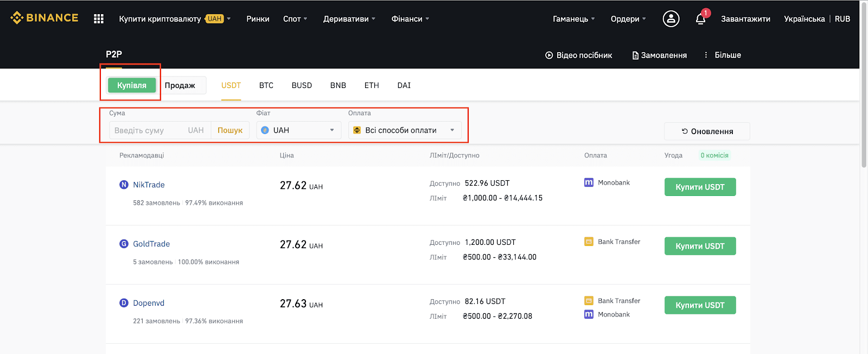
Task: Buy USDT from GoldTrade
Action: (700, 246)
